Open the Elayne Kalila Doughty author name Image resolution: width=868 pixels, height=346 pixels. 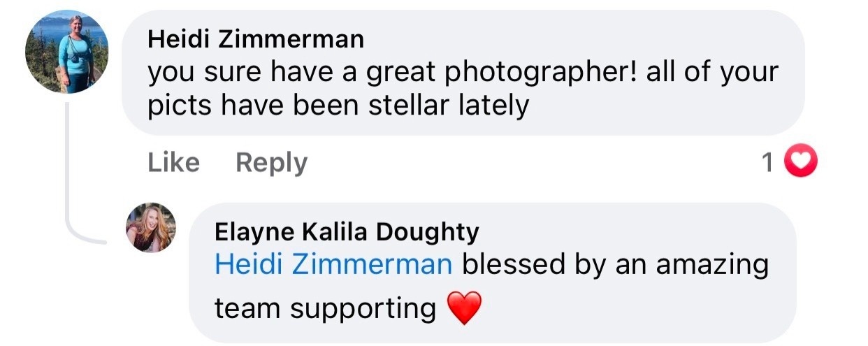coord(347,232)
